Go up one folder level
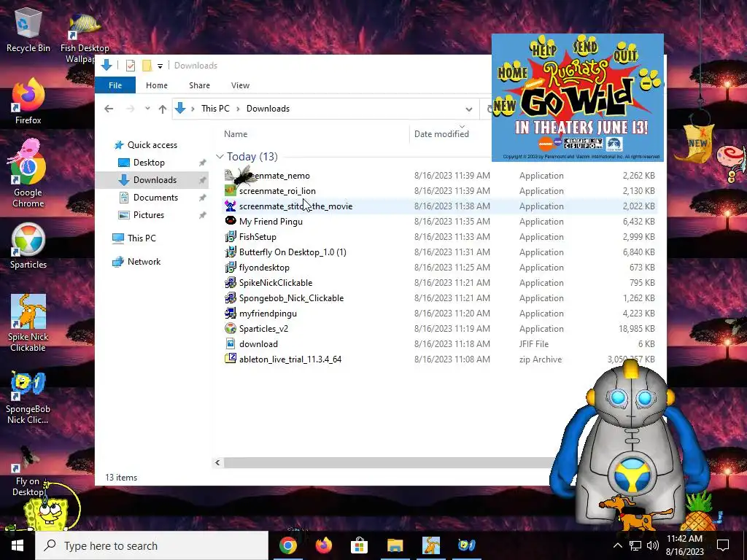 [x=163, y=109]
